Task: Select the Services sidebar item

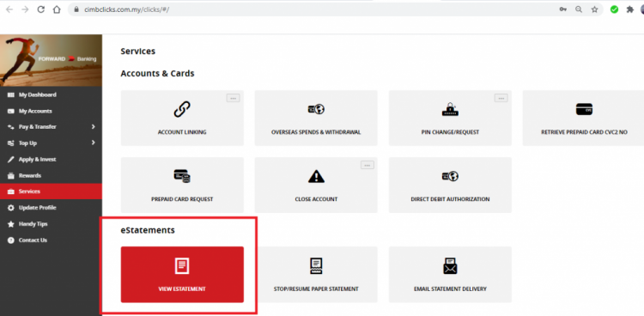Action: pyautogui.click(x=51, y=191)
